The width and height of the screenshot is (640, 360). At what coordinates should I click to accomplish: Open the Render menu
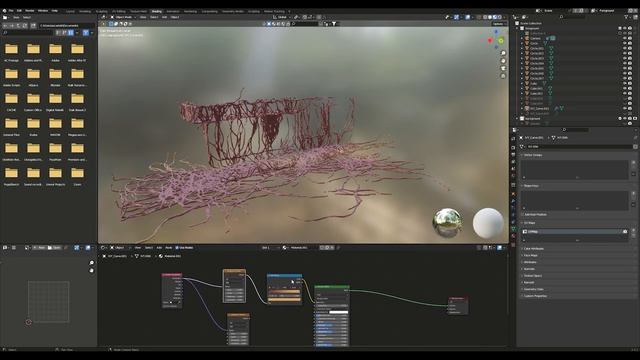(30, 11)
